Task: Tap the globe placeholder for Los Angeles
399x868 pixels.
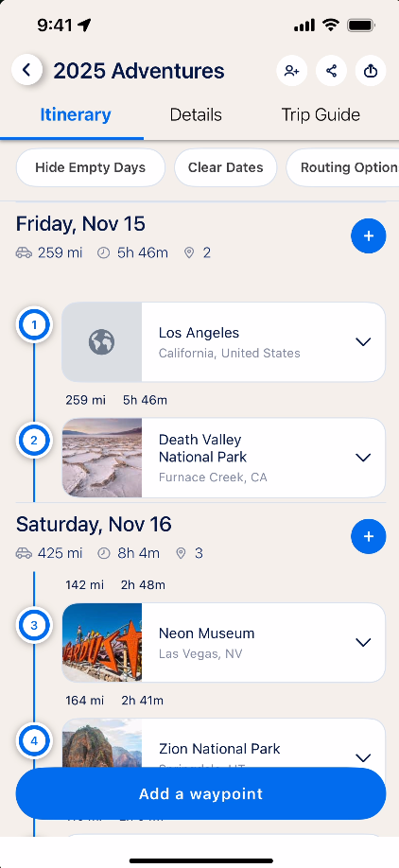Action: coord(102,342)
